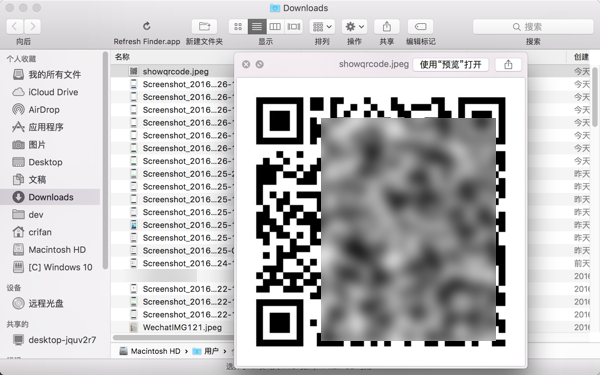Screen dimensions: 600x375
Task: Select iCloud Drive in the sidebar
Action: pos(54,92)
